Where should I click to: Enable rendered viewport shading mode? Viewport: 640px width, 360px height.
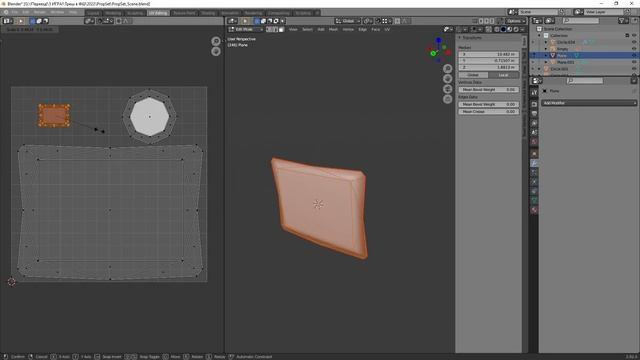coord(516,29)
